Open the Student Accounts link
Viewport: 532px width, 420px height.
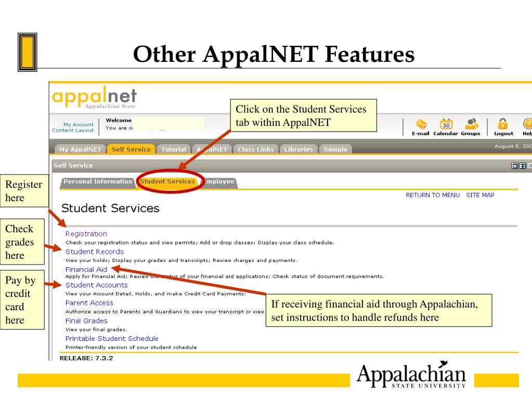pyautogui.click(x=96, y=285)
